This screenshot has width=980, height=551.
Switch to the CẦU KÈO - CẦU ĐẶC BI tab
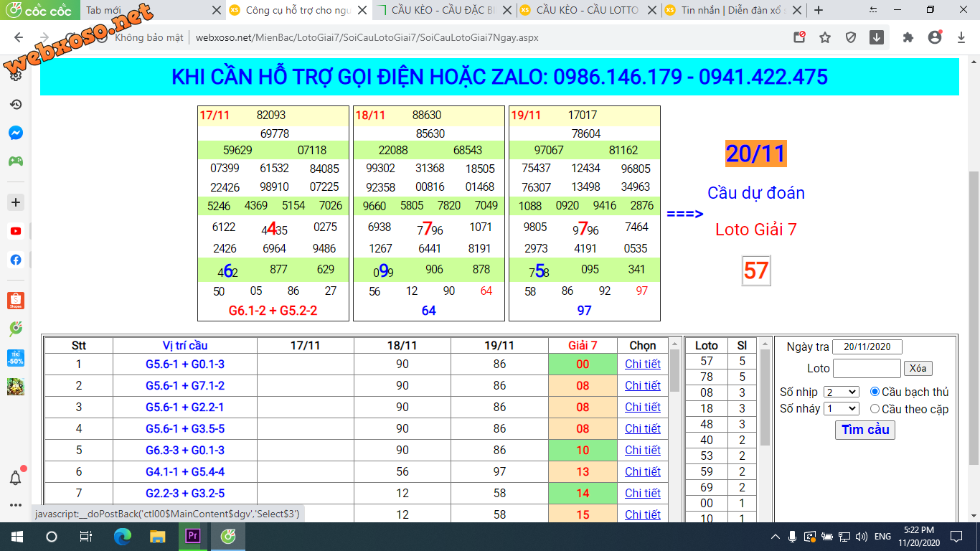tap(443, 10)
